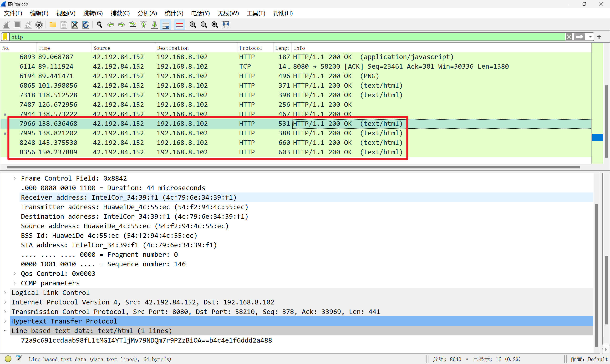Reload the capture file
610x364 pixels.
pos(86,25)
